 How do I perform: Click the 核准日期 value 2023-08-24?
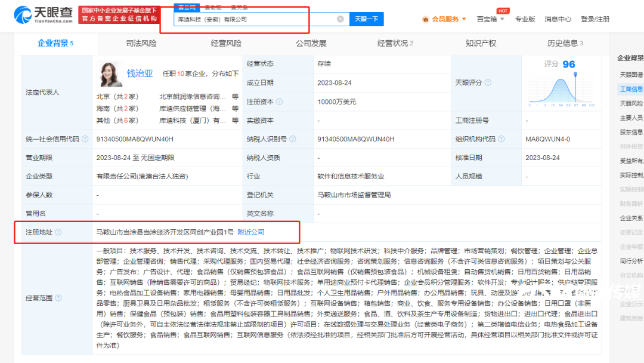click(x=542, y=158)
